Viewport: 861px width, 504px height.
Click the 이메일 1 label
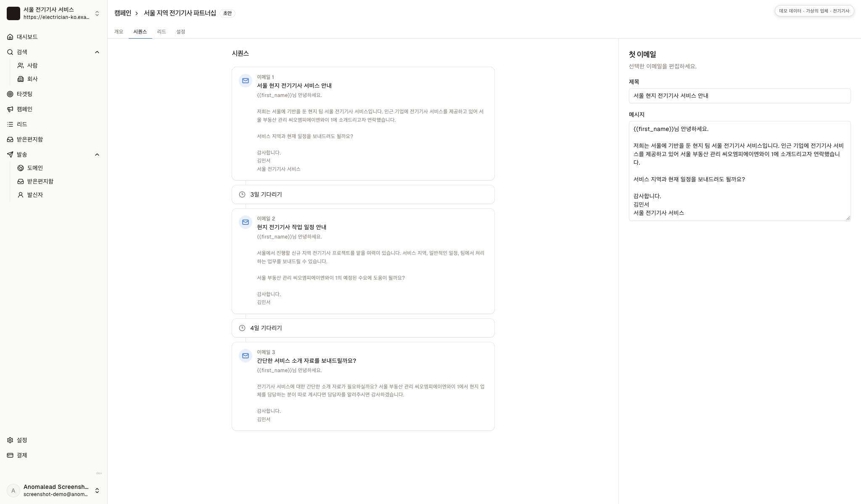(x=266, y=77)
